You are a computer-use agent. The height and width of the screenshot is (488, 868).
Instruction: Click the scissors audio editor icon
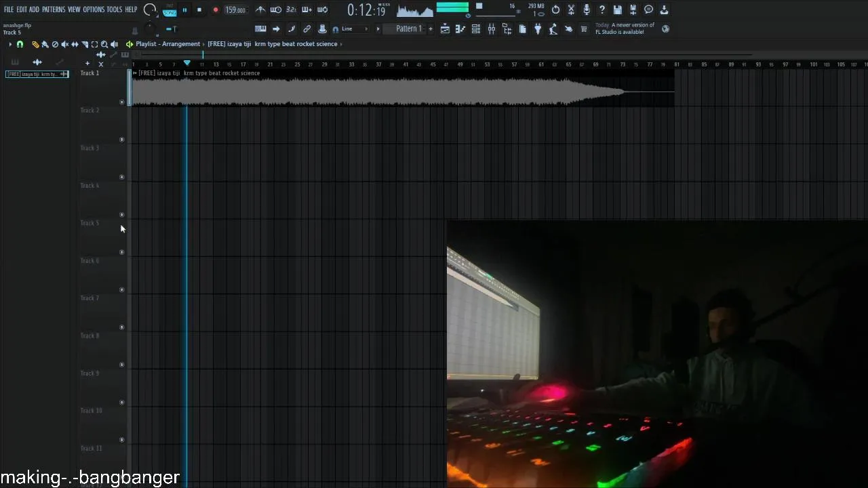[571, 9]
